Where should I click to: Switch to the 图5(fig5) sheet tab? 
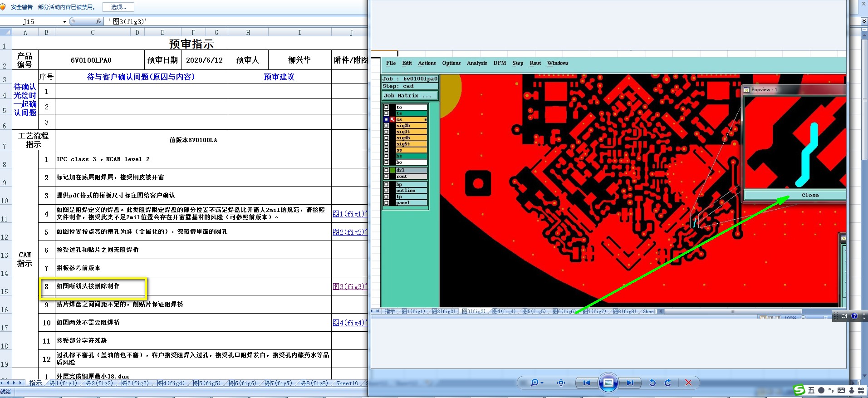coord(207,383)
